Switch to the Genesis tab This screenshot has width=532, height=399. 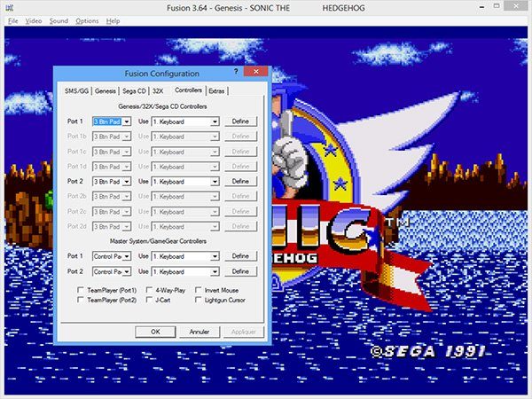click(x=106, y=91)
